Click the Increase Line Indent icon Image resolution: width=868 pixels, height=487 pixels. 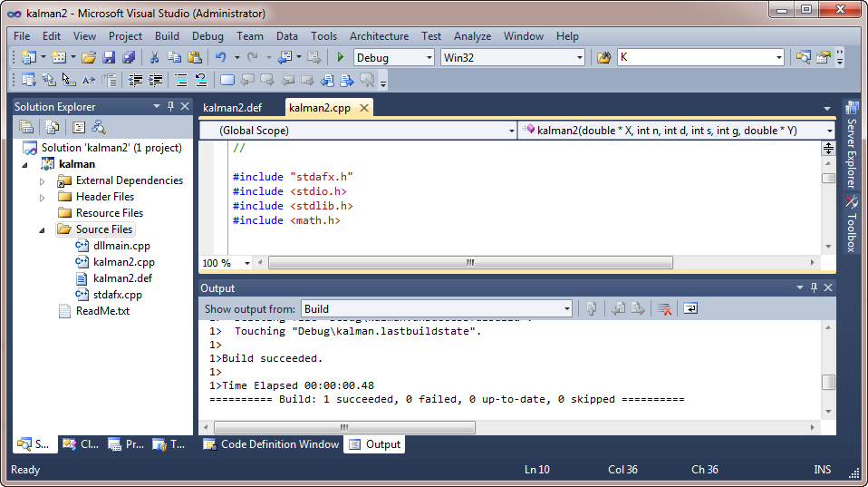pos(156,81)
